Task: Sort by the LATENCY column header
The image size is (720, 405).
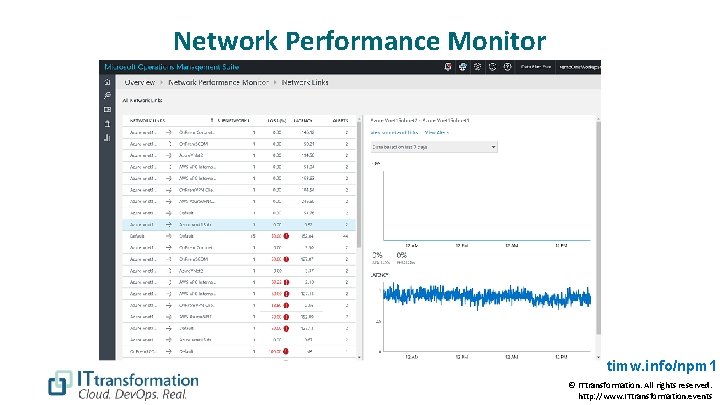Action: [303, 120]
